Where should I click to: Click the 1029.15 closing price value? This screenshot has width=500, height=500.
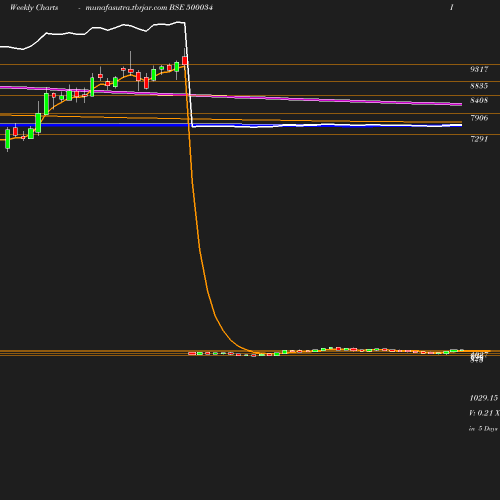[484, 398]
